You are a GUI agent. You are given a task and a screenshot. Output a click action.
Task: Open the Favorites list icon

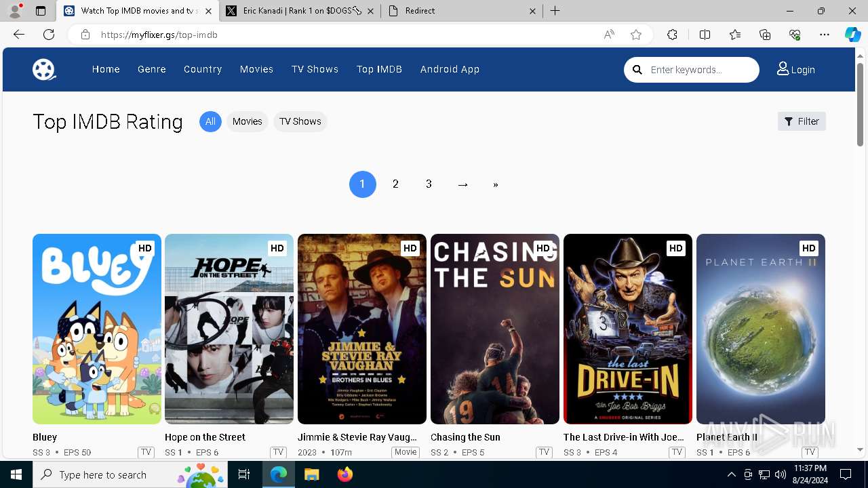click(735, 35)
